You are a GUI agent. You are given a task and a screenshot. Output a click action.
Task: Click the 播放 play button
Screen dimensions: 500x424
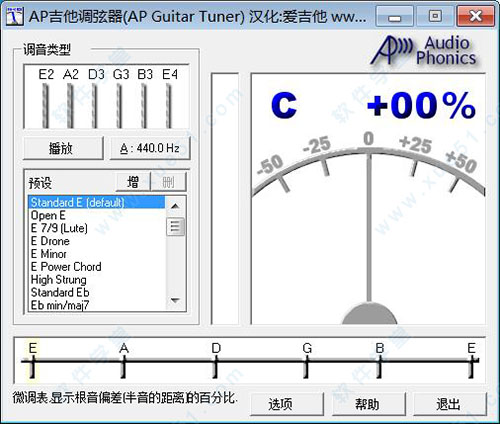coord(63,148)
